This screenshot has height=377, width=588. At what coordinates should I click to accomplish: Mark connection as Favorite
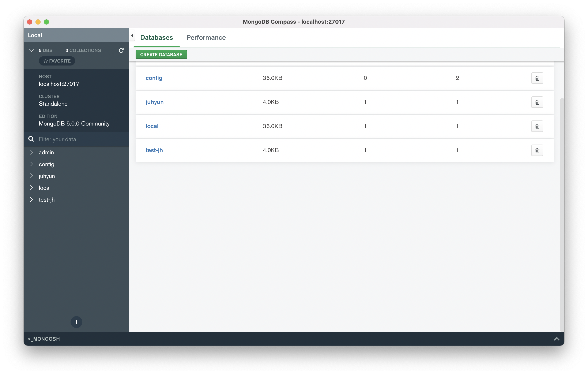pos(57,61)
